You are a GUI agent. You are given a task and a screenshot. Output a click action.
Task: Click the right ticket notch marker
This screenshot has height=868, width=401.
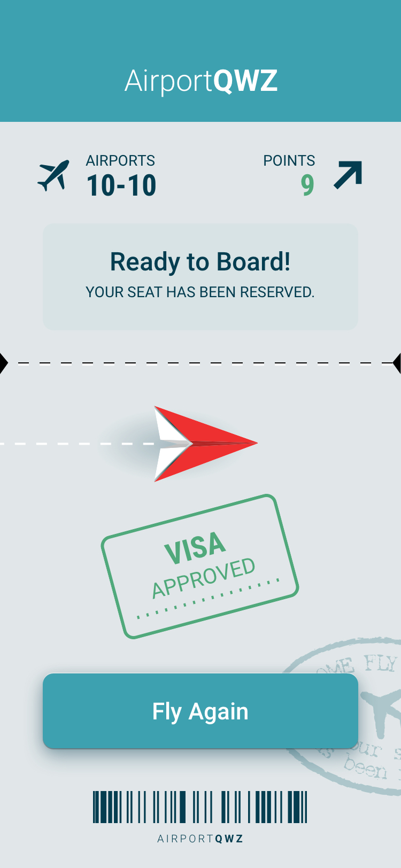[397, 363]
